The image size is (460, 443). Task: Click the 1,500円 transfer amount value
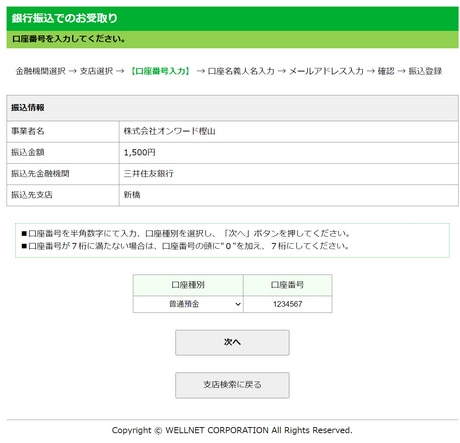pyautogui.click(x=140, y=153)
